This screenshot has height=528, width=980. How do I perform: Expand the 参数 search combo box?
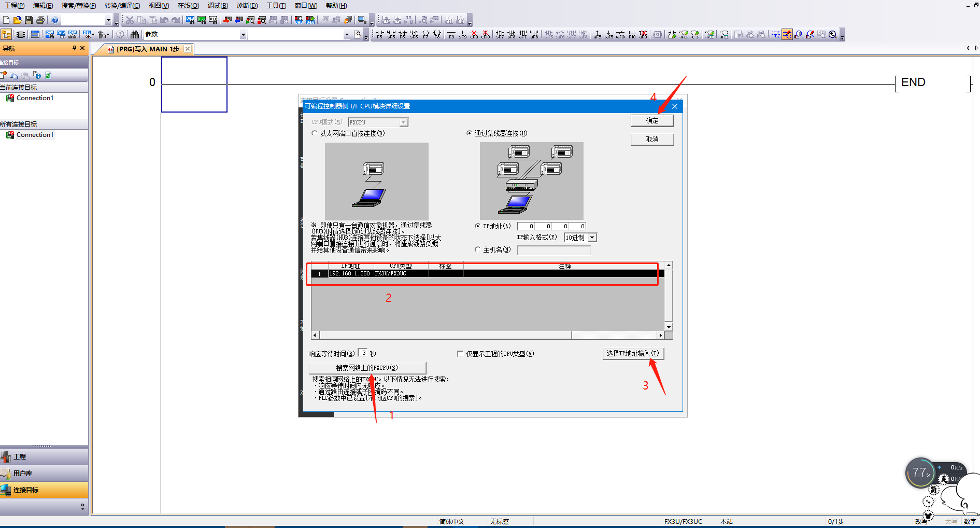click(243, 35)
